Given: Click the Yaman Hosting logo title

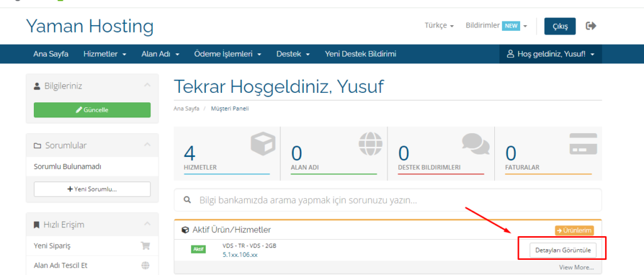Looking at the screenshot, I should [x=89, y=26].
